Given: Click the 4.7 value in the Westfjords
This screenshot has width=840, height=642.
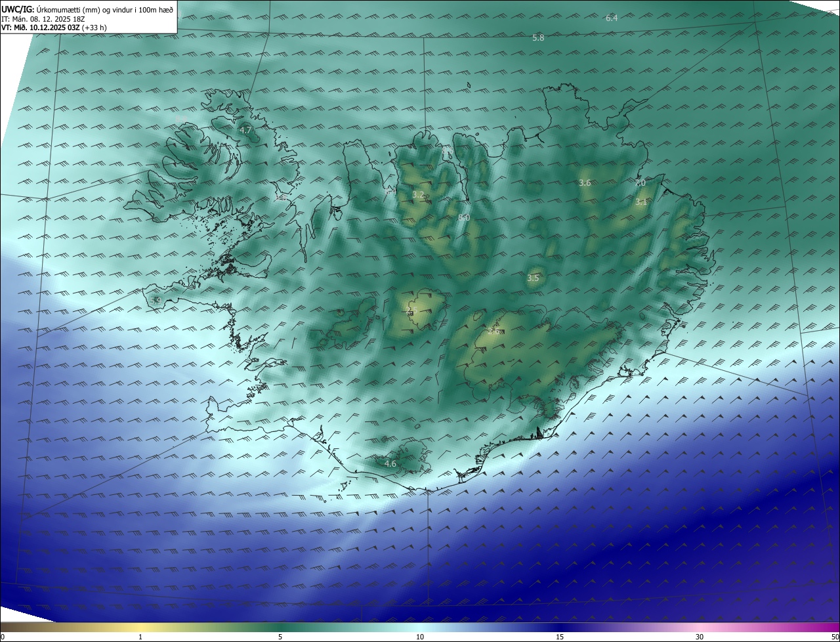Looking at the screenshot, I should [x=245, y=131].
